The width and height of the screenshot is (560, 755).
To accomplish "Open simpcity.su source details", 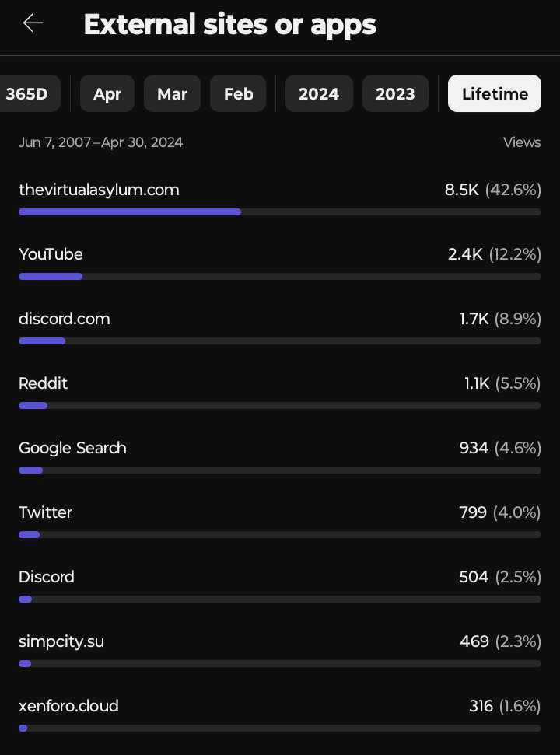I will point(280,649).
